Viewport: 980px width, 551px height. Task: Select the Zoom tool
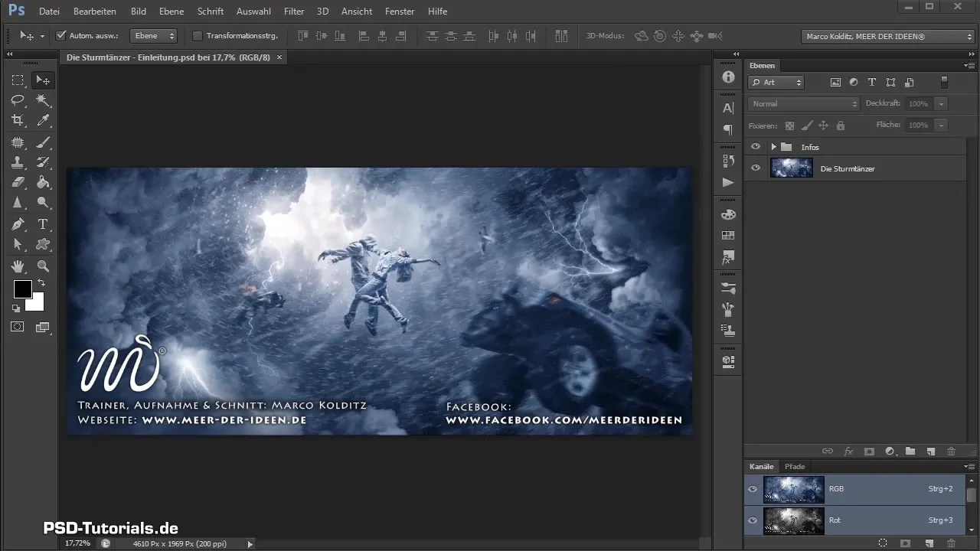(x=43, y=266)
